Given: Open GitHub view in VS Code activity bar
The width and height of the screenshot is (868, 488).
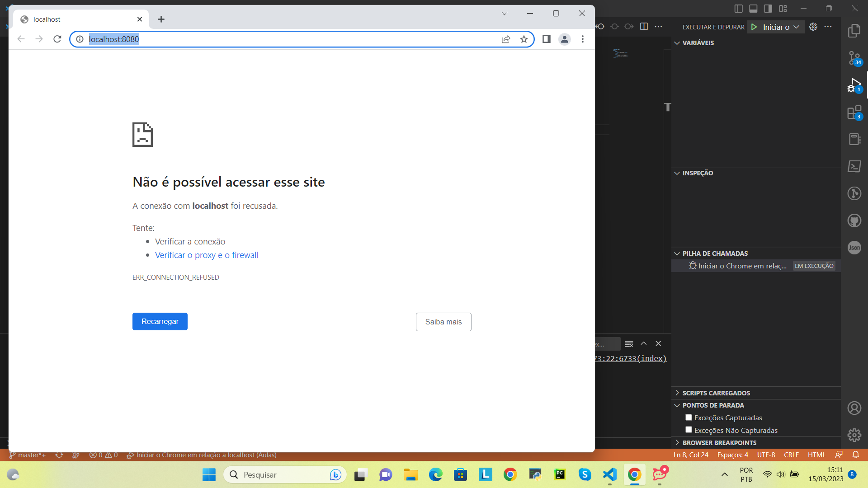Looking at the screenshot, I should click(x=854, y=221).
